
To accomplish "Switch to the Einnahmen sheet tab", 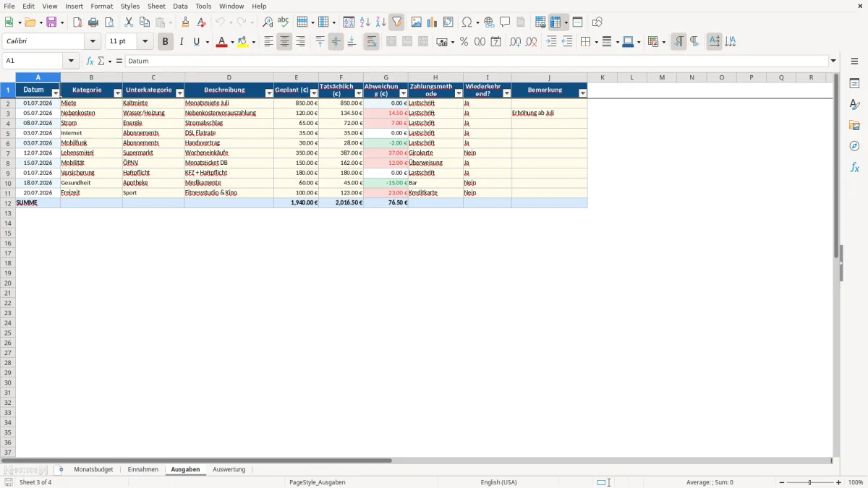I will coord(142,470).
